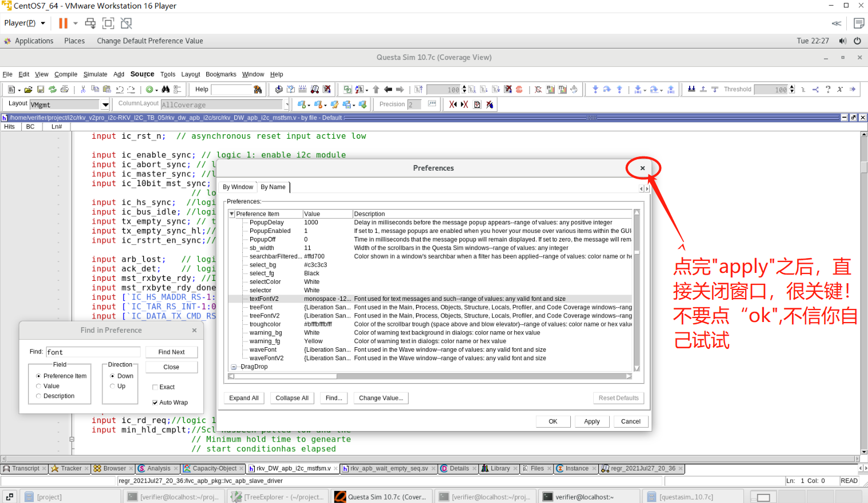Click the Help search input field
868x503 pixels.
pos(231,90)
